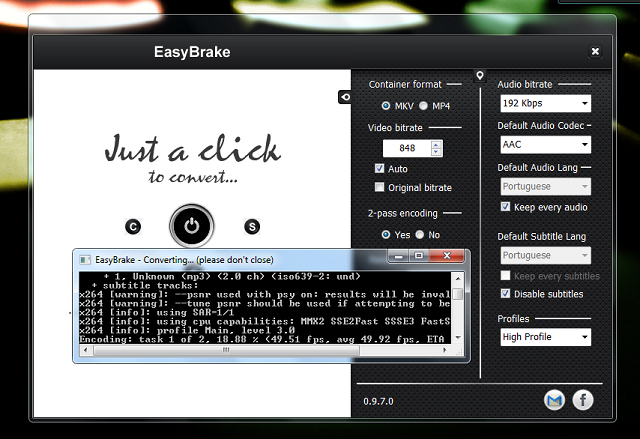This screenshot has width=640, height=439.
Task: Click the round C icon button
Action: [x=133, y=226]
